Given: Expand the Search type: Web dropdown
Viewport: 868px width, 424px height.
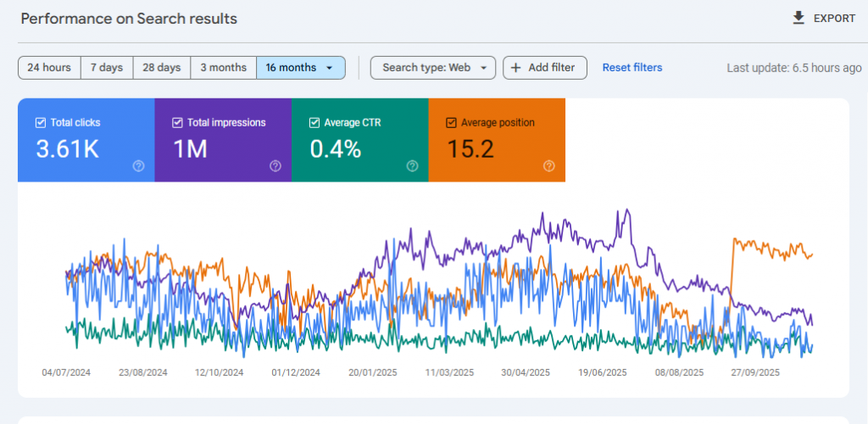Looking at the screenshot, I should 432,68.
